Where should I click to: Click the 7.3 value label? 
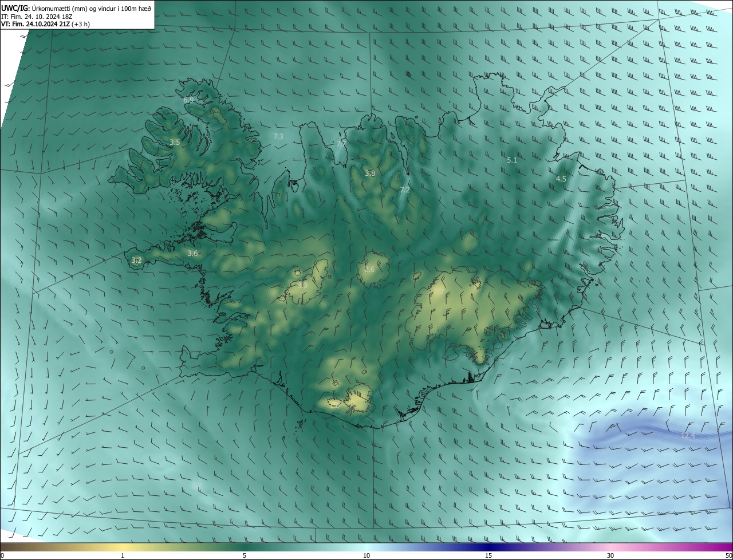[278, 136]
